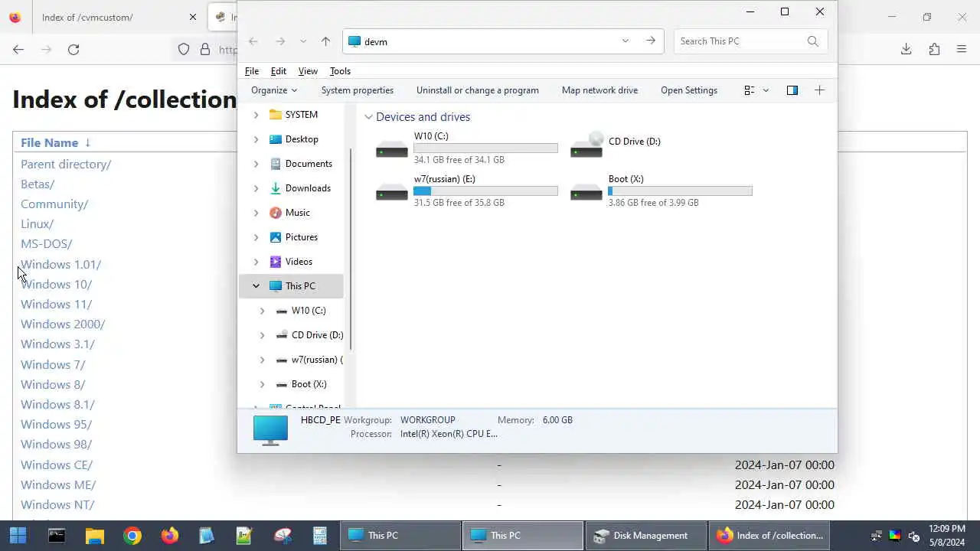The image size is (980, 551).
Task: Expand the SYSTEM folder in tree
Action: tap(256, 115)
